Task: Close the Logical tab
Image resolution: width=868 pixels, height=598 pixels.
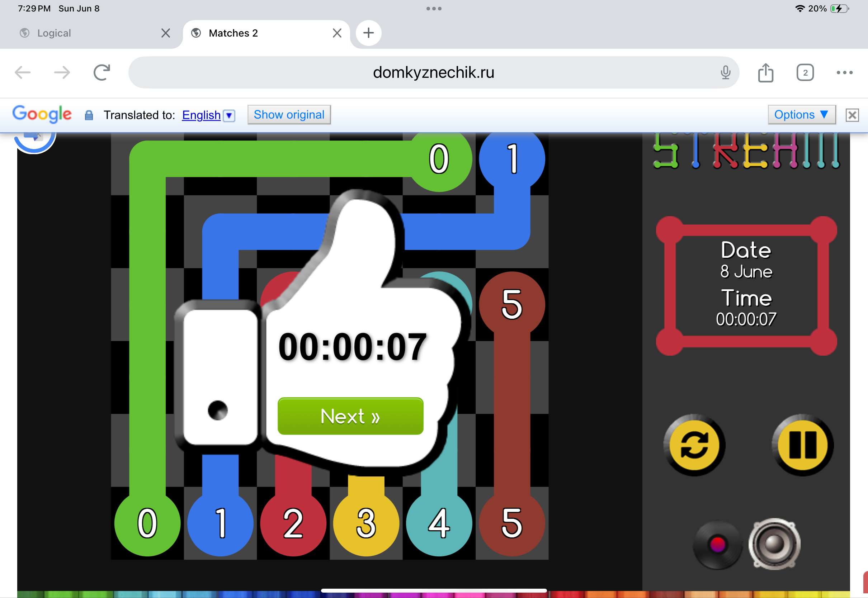Action: (x=166, y=33)
